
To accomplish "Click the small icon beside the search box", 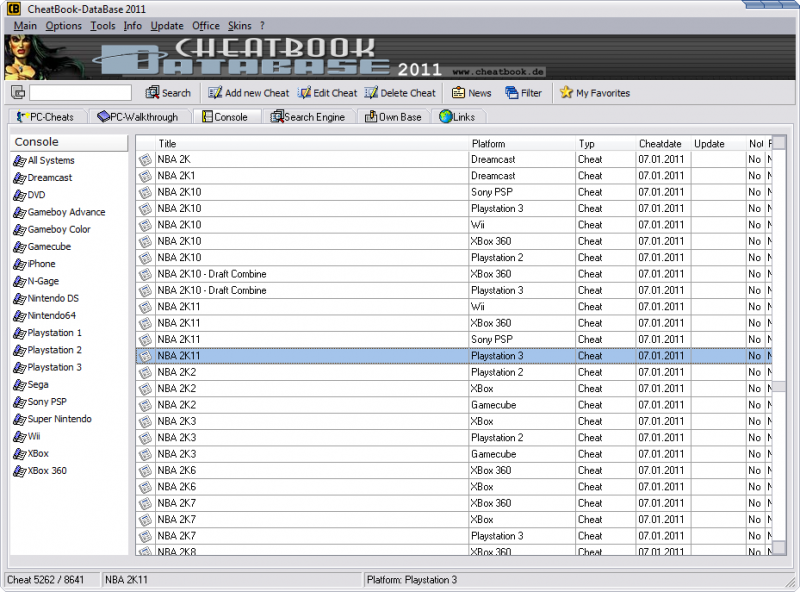I will [x=18, y=92].
